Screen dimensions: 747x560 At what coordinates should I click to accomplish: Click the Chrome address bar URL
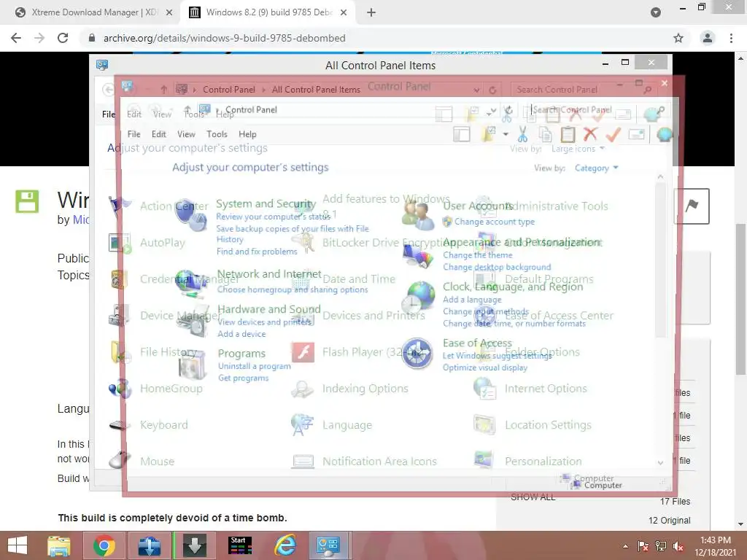[x=225, y=38]
